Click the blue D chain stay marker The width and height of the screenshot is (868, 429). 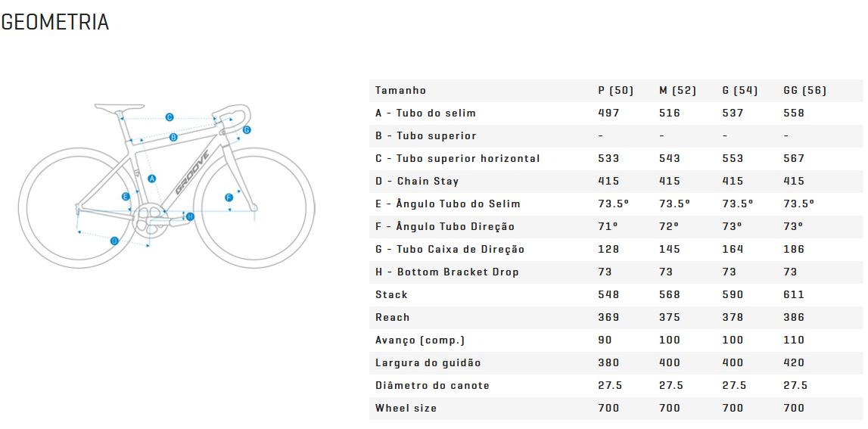pos(114,241)
